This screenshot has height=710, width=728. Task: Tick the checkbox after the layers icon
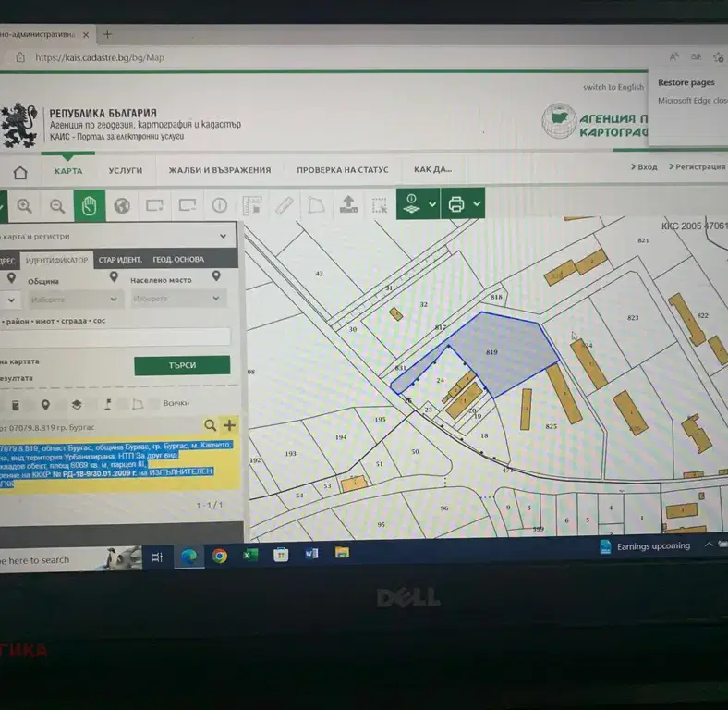tap(92, 404)
